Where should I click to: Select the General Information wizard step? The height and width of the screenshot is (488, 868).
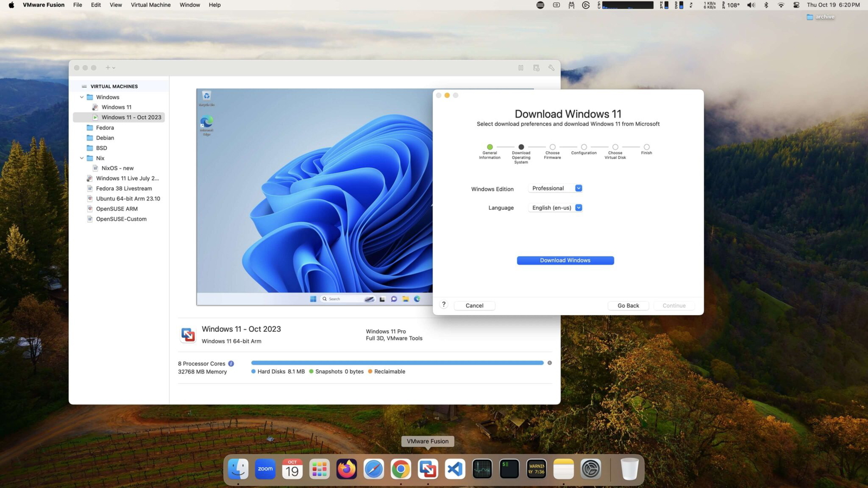489,146
